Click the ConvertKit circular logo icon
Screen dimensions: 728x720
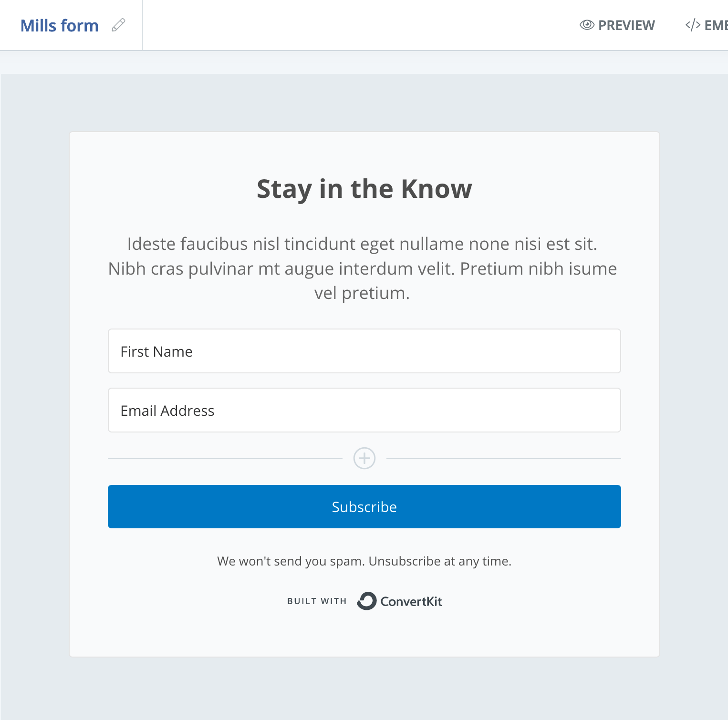(x=367, y=601)
